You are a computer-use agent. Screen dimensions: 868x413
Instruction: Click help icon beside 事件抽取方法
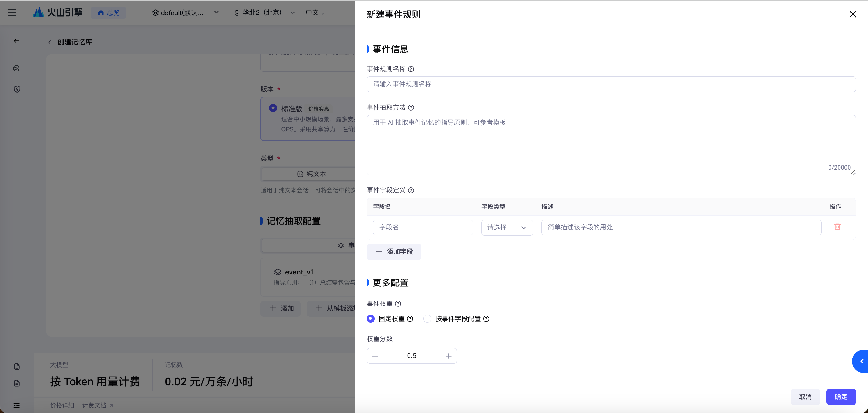[x=411, y=108]
